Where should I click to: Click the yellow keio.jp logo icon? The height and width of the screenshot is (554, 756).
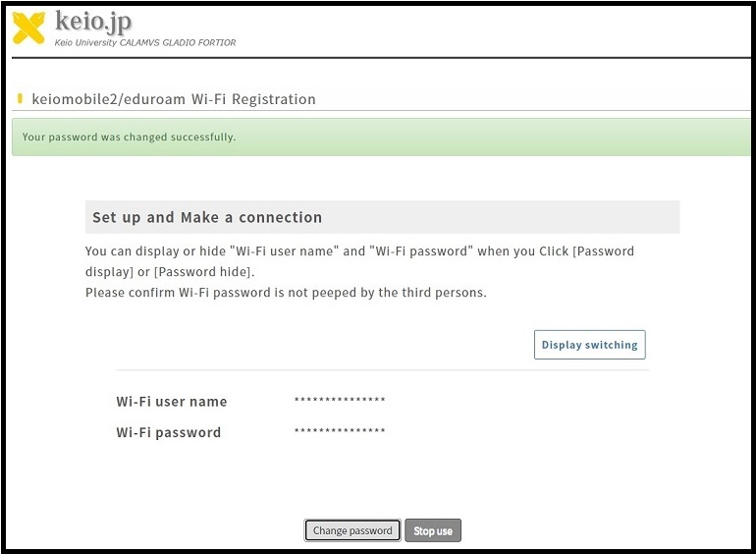click(x=28, y=28)
